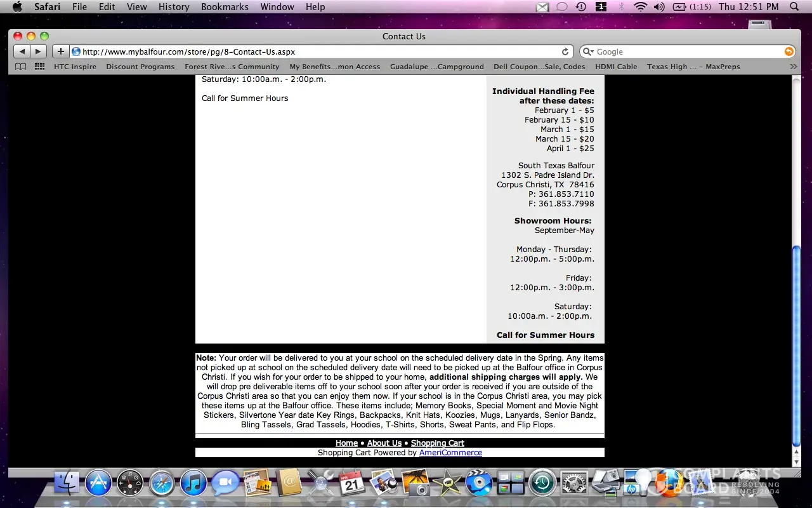Click the browser Back arrow button
Screen dimensions: 812x508
click(x=22, y=51)
